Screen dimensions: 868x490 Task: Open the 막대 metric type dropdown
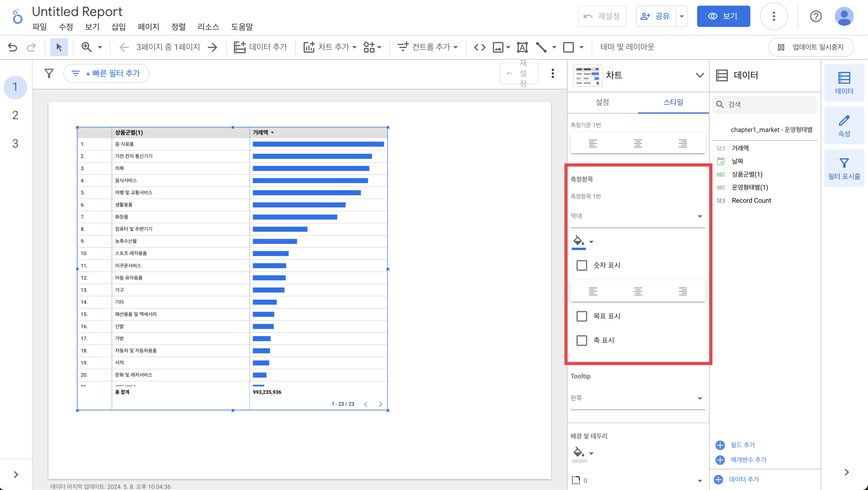(x=637, y=216)
